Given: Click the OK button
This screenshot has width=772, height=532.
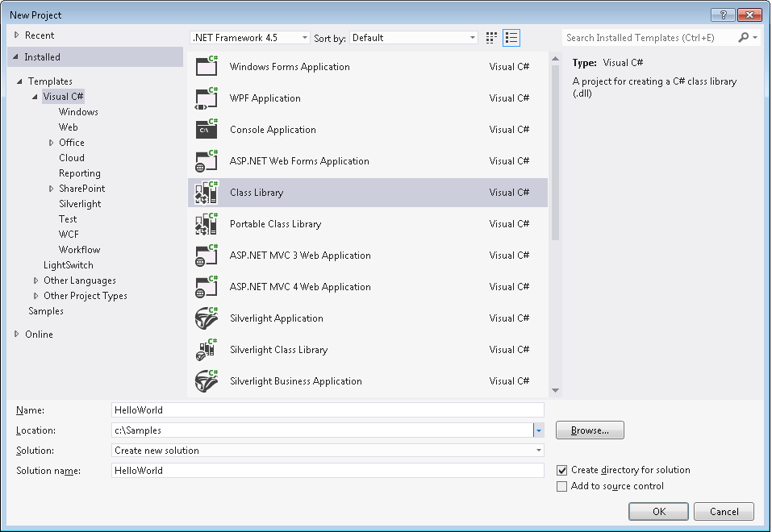Looking at the screenshot, I should [658, 511].
